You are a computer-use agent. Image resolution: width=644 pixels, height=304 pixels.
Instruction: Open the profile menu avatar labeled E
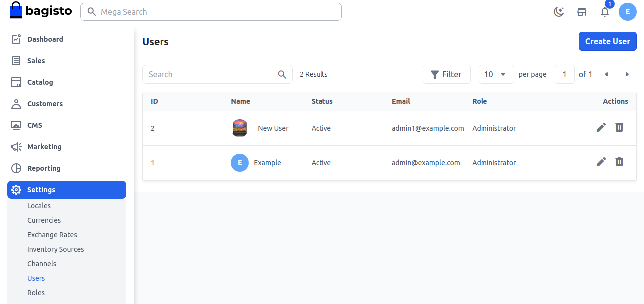[628, 11]
